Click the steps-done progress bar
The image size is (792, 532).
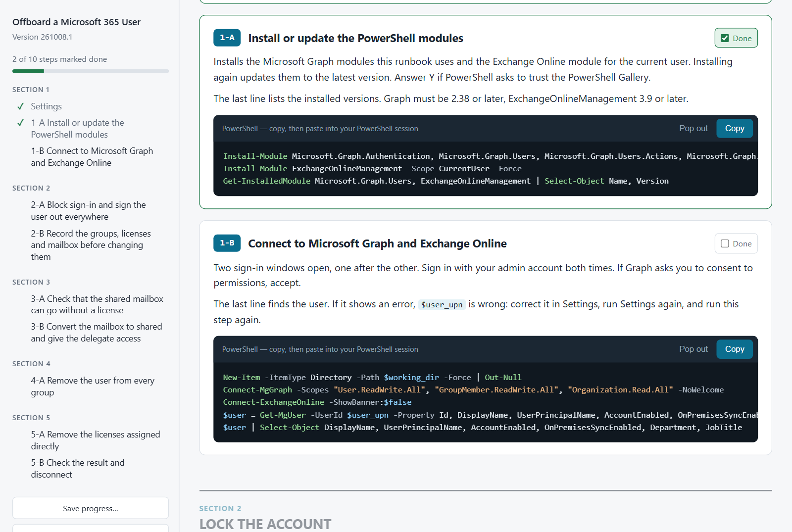(91, 71)
